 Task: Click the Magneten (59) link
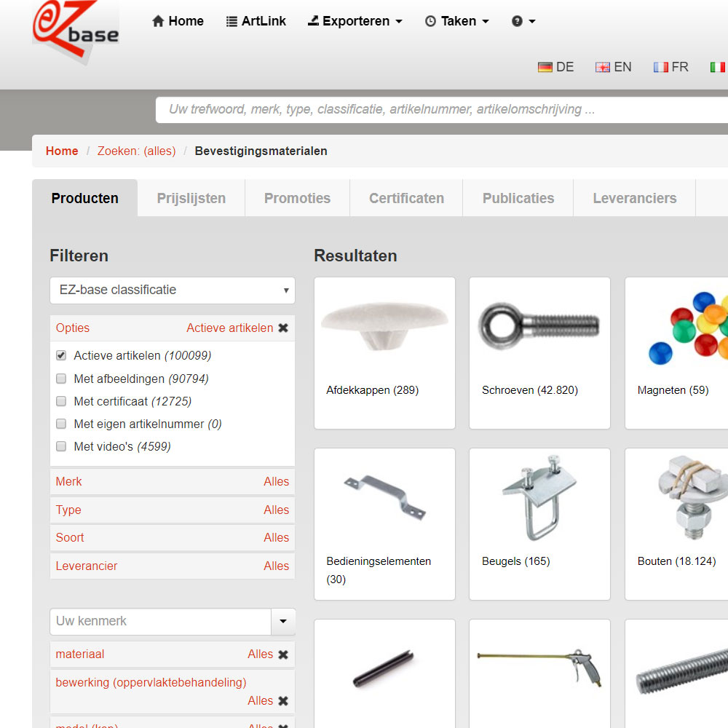click(673, 390)
